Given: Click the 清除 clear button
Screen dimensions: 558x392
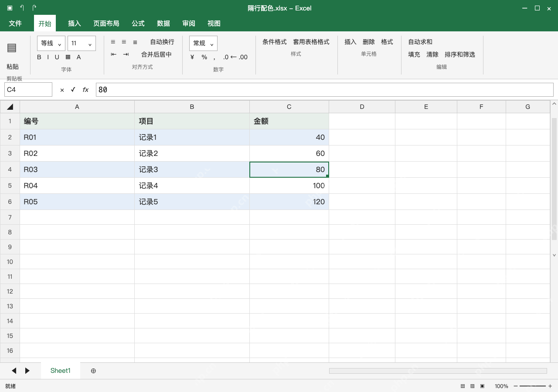Looking at the screenshot, I should pyautogui.click(x=432, y=54).
